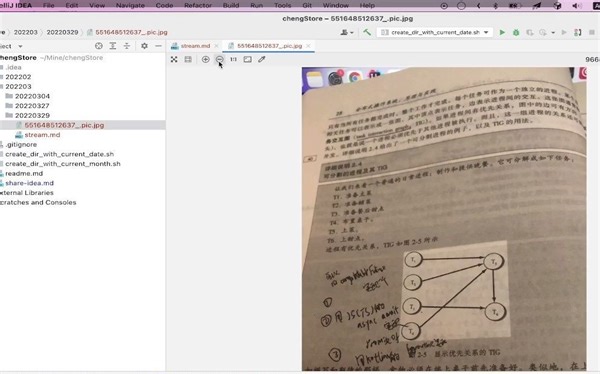Run create_dir_with_current_date.sh configuration
This screenshot has width=600, height=374.
click(x=502, y=33)
